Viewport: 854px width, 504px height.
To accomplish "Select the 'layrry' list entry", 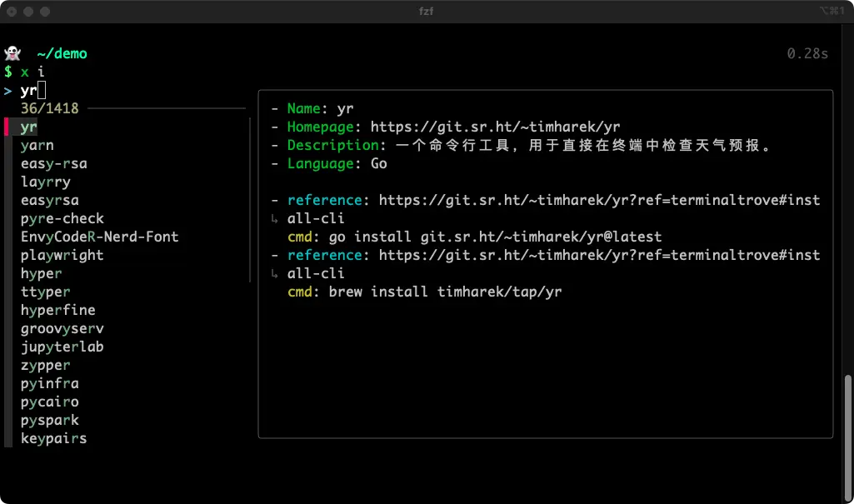I will (46, 182).
